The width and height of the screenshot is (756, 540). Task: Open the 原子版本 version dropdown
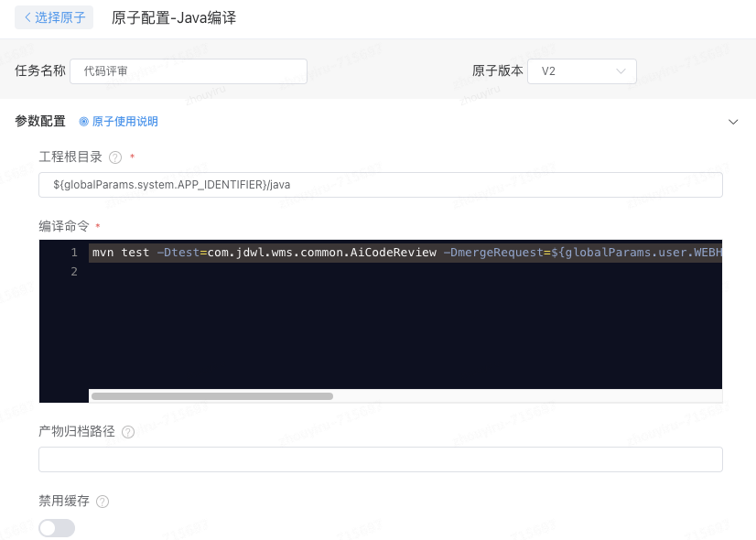tap(582, 70)
